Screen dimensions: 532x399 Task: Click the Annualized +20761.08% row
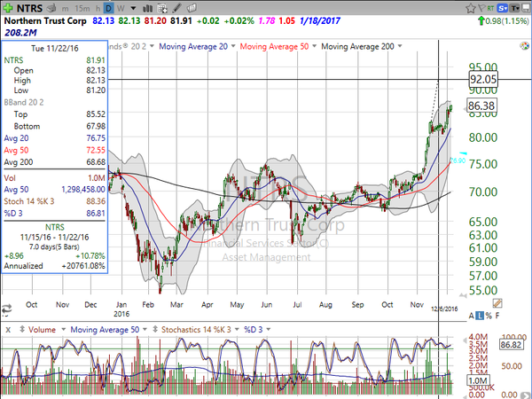click(x=54, y=266)
